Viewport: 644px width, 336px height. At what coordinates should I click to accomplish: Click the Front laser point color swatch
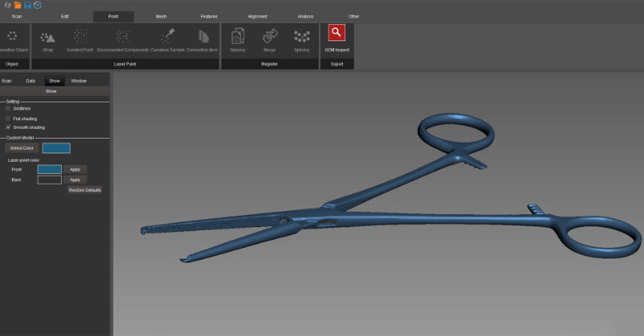point(49,169)
